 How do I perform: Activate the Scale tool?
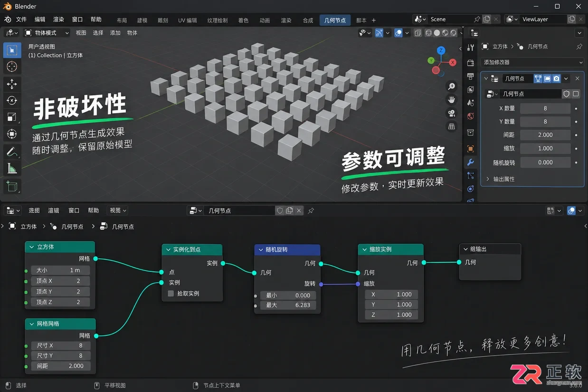tap(12, 117)
